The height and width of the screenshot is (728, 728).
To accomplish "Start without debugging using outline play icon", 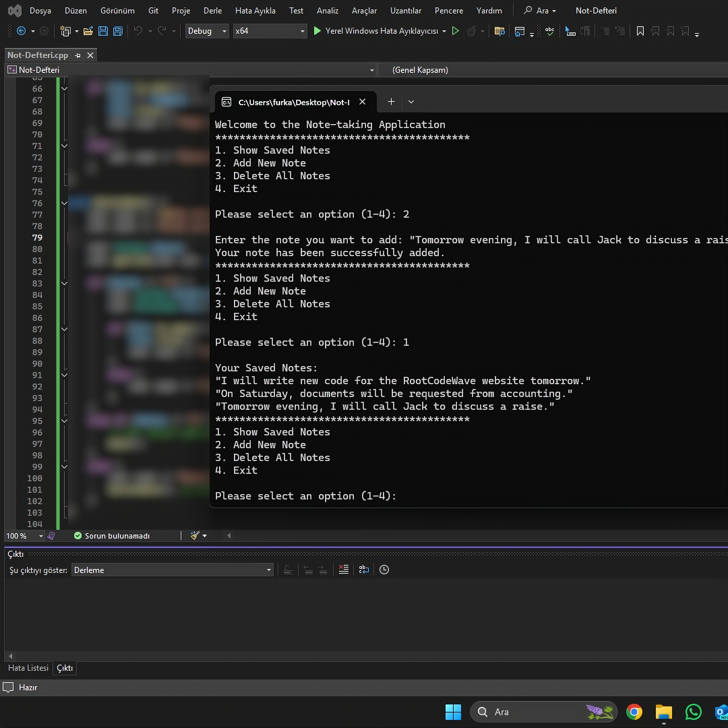I will [x=455, y=31].
